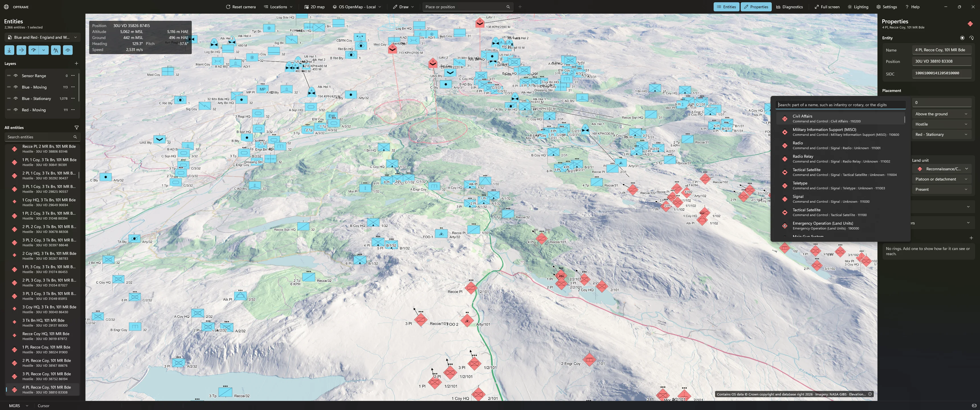
Task: Open the OS OpenMap - Local basemap dropdown
Action: [357, 7]
